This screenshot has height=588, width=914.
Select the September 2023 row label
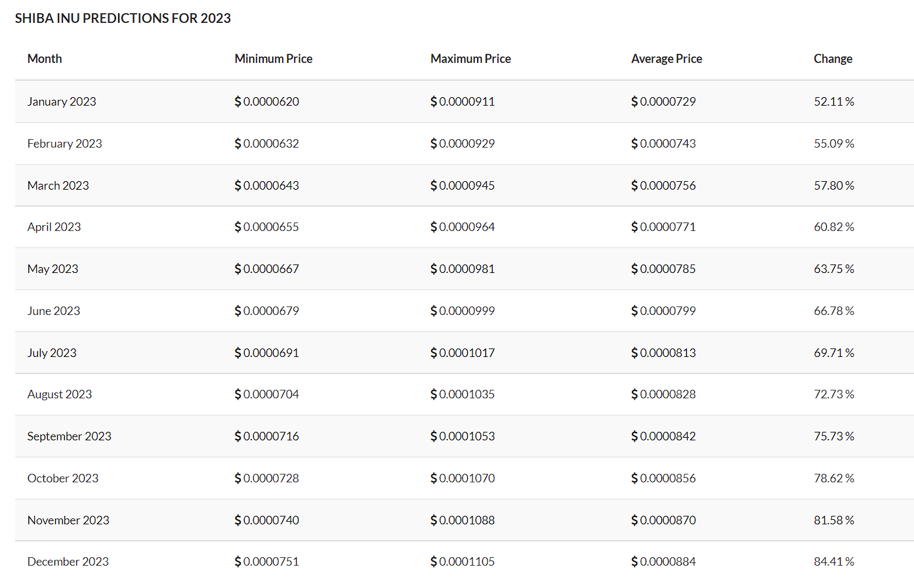click(x=70, y=436)
